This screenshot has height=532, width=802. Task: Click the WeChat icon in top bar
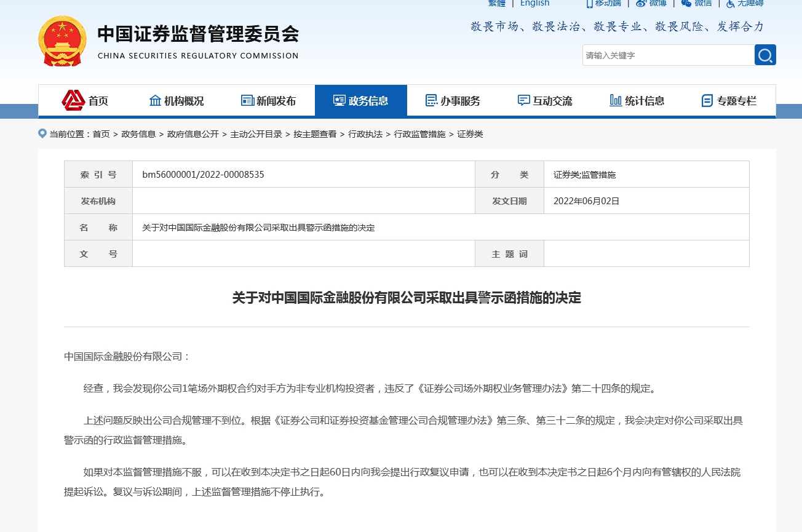(686, 3)
